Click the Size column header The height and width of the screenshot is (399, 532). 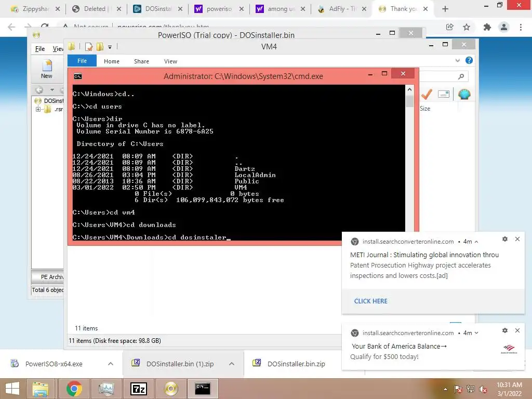pos(425,109)
